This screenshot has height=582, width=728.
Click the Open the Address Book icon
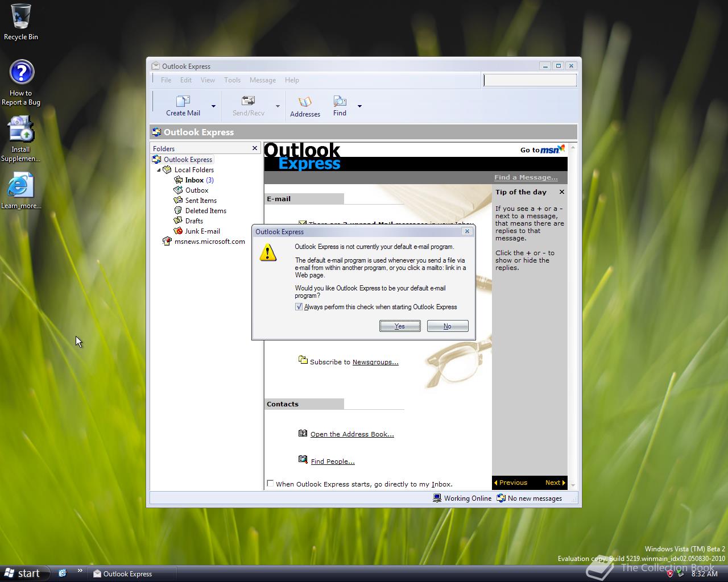(303, 433)
